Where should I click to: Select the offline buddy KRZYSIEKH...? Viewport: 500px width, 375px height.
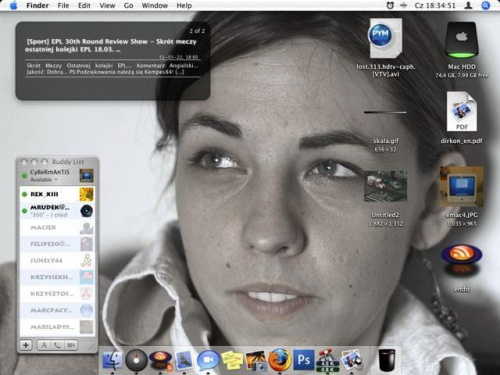click(x=57, y=277)
